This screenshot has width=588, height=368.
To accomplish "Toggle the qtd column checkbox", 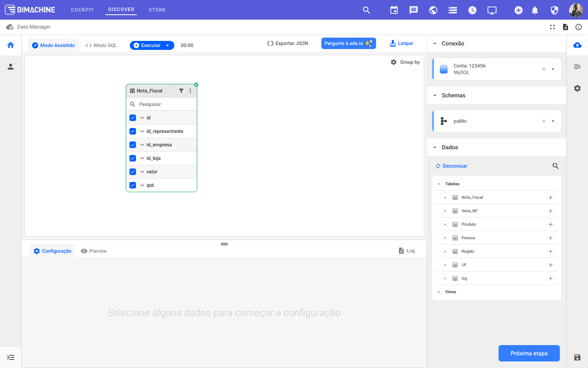I will click(133, 185).
